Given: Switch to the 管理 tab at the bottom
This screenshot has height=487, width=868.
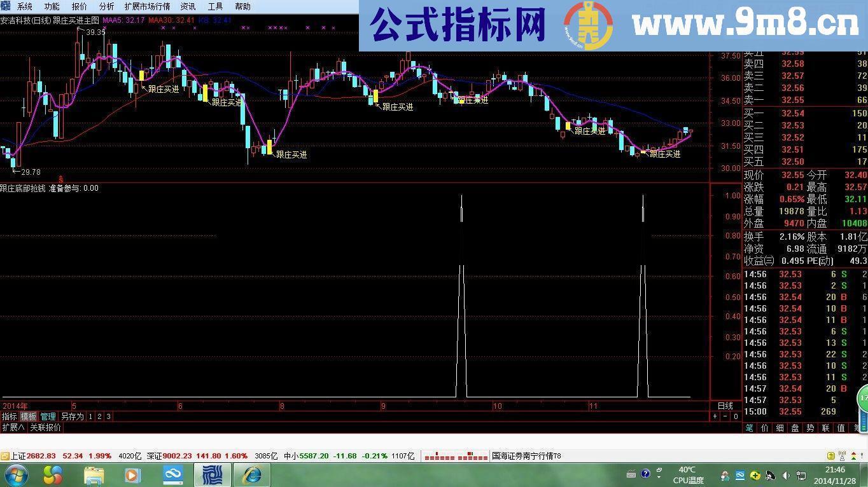Looking at the screenshot, I should pyautogui.click(x=48, y=416).
